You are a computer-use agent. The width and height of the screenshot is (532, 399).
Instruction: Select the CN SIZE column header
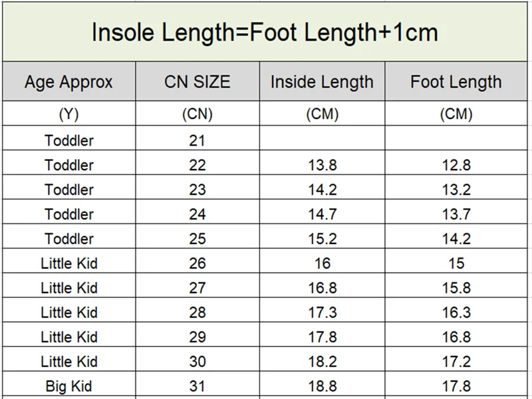tap(198, 82)
